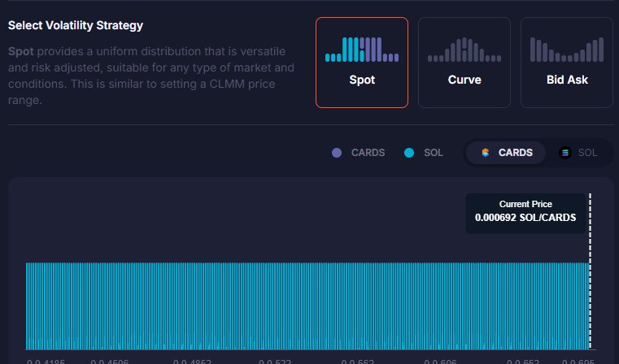Click the 0.000692 SOL/CARDS price value
Viewport: 619px width, 364px height.
(525, 218)
